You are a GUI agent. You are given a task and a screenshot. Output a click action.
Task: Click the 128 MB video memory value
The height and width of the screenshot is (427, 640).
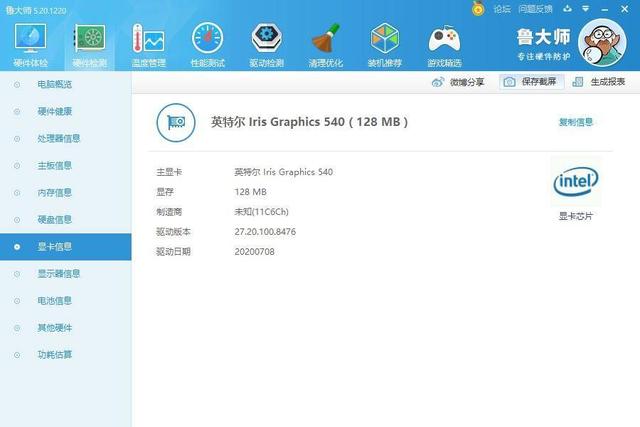(250, 192)
